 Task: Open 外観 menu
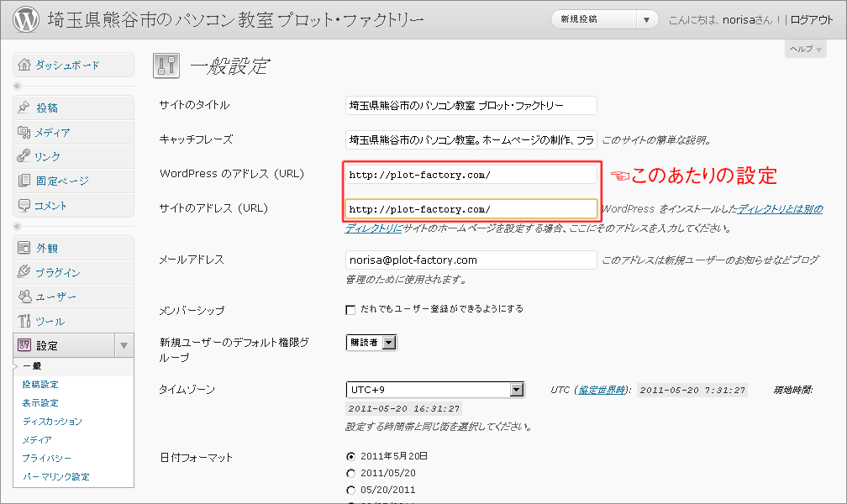tap(47, 249)
